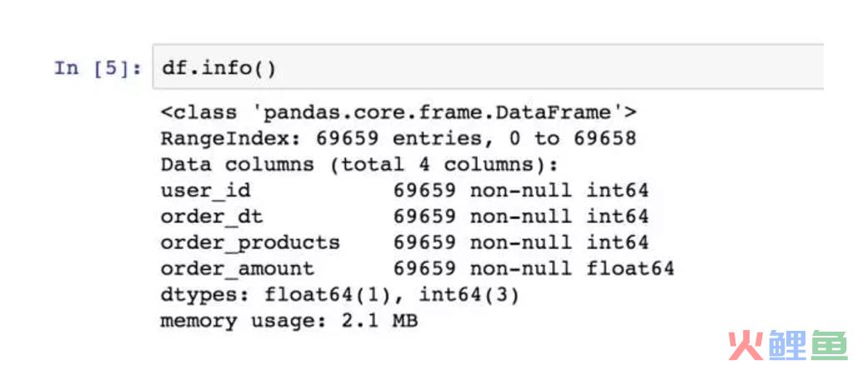Click int64 dtype in order_dt row
Image resolution: width=868 pixels, height=365 pixels.
click(618, 217)
